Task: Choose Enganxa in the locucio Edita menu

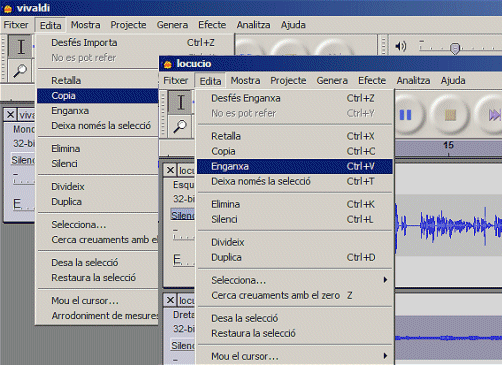Action: pyautogui.click(x=295, y=166)
